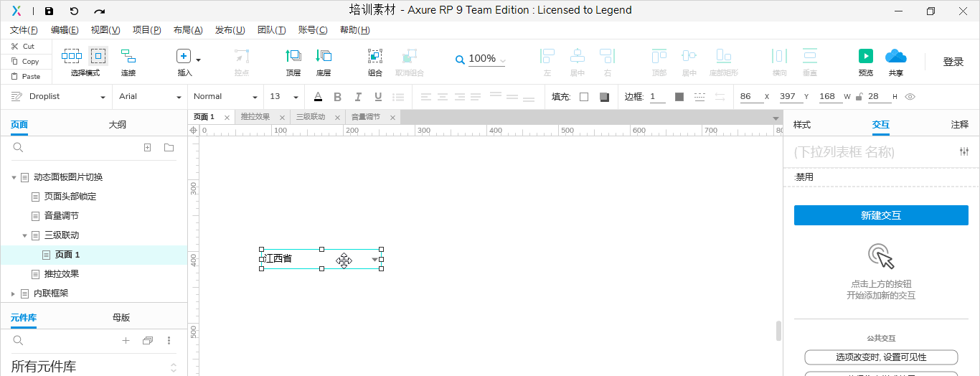Click the fill color swatch
Screen dimensions: 980x376
pyautogui.click(x=584, y=97)
